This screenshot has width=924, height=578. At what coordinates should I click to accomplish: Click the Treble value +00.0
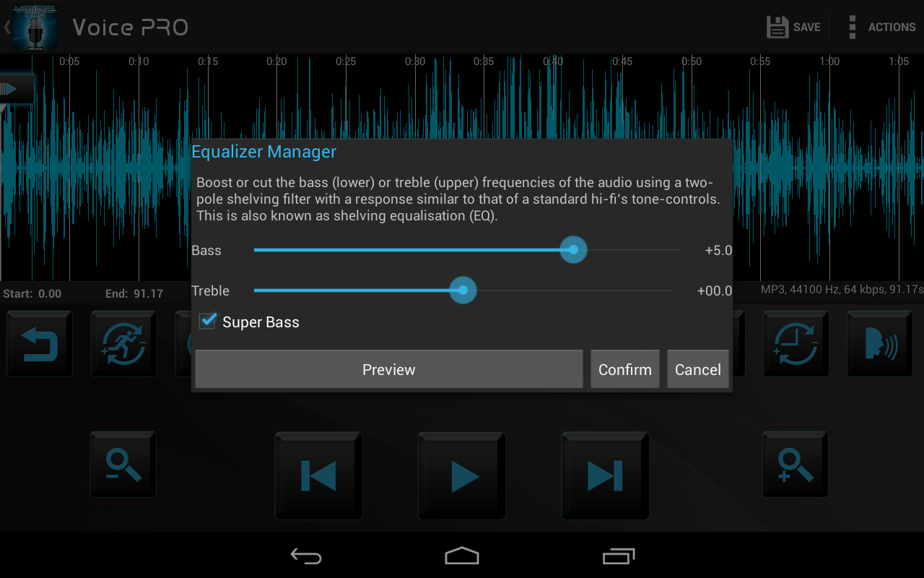715,291
